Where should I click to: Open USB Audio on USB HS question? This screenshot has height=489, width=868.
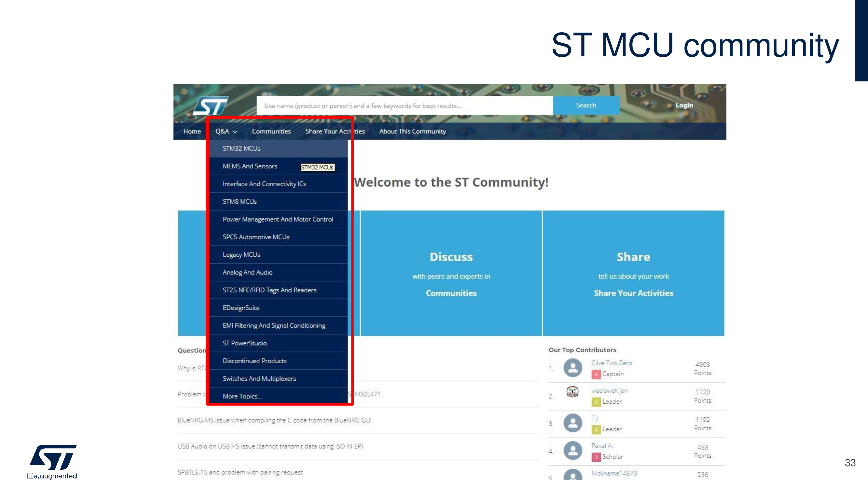[x=270, y=446]
